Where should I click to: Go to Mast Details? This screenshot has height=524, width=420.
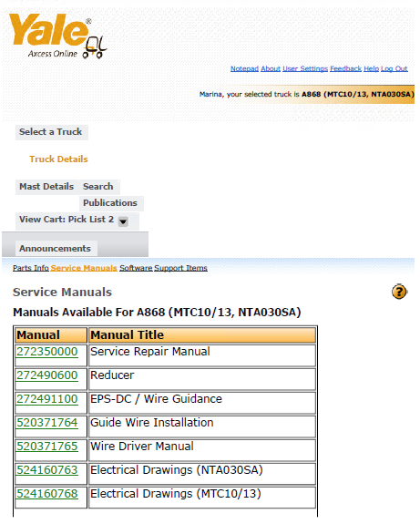pyautogui.click(x=46, y=187)
